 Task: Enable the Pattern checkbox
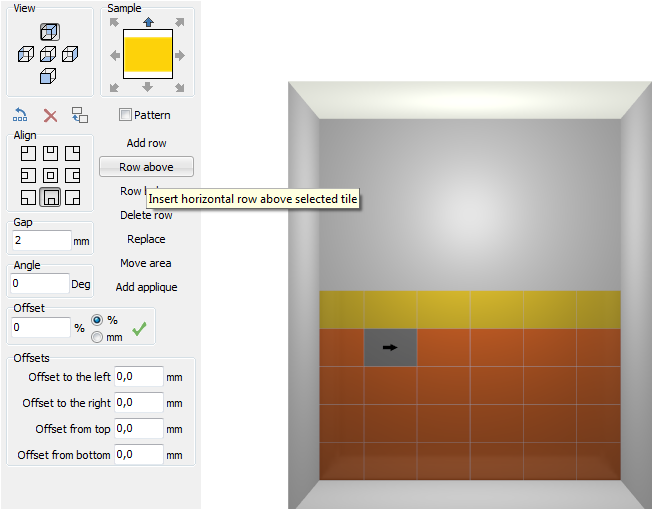point(125,115)
